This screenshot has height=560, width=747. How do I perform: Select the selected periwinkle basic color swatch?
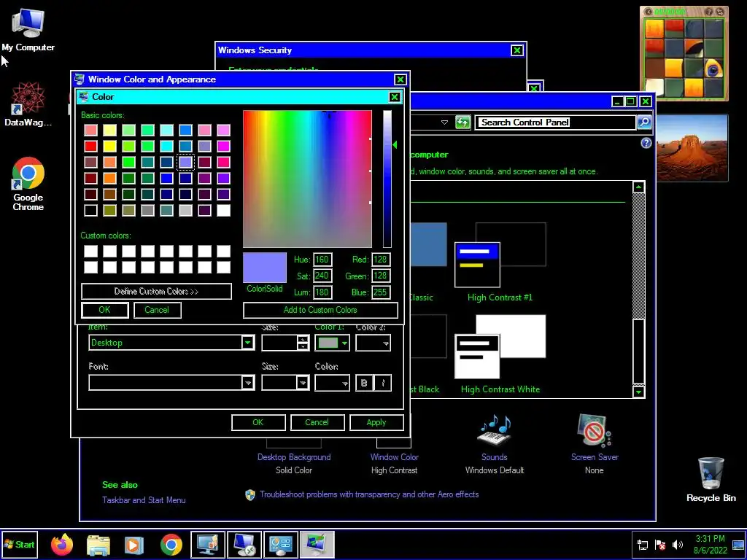point(185,163)
